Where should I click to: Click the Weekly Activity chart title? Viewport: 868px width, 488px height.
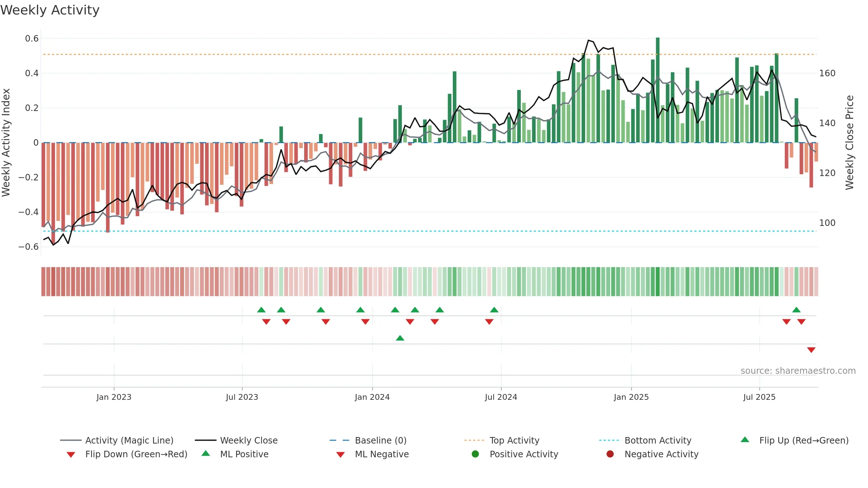(x=50, y=10)
